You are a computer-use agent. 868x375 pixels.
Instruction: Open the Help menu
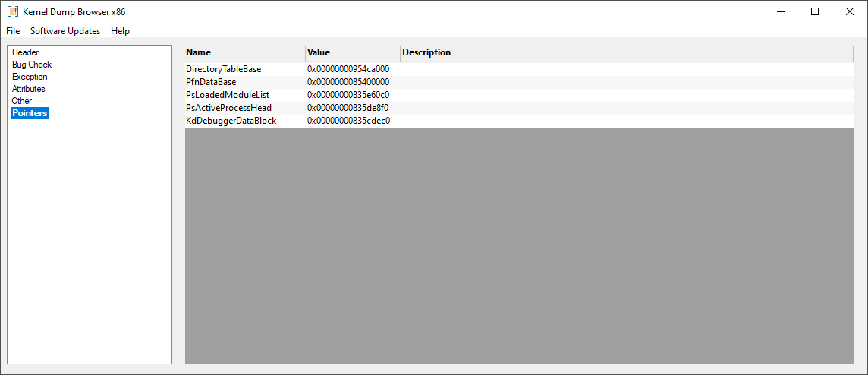click(x=120, y=31)
